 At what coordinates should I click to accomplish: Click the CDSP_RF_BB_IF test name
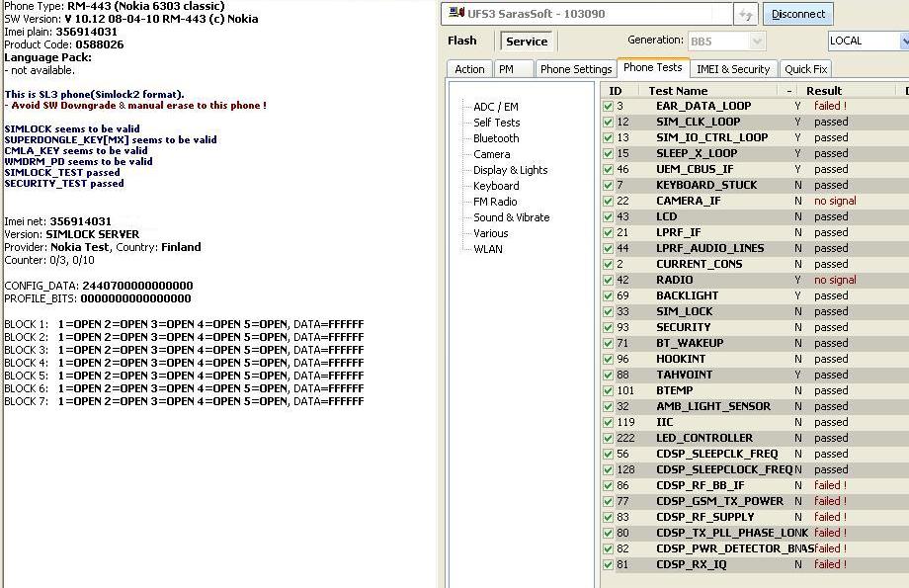click(700, 485)
